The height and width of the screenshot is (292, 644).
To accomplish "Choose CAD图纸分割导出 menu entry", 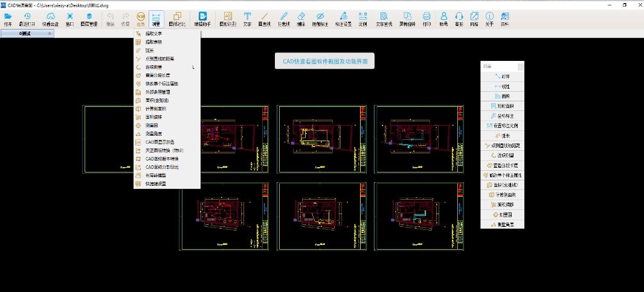I will 167,167.
